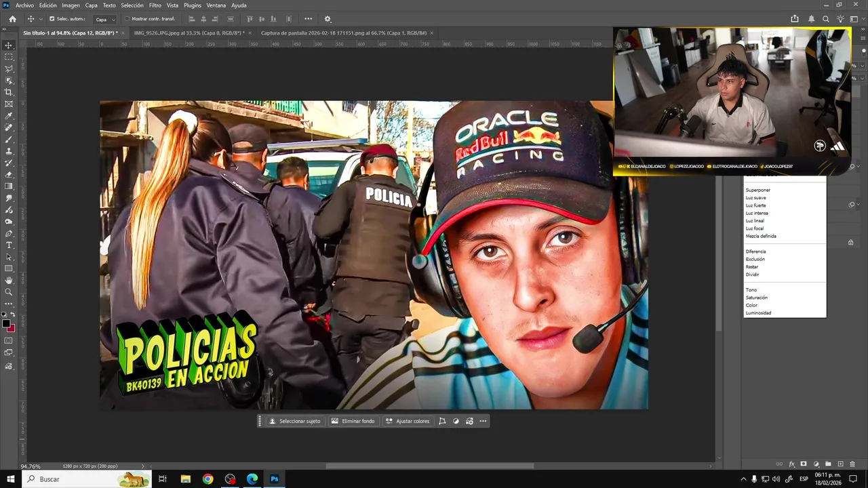The height and width of the screenshot is (488, 868).
Task: Choose Diferencia blend mode
Action: [755, 251]
